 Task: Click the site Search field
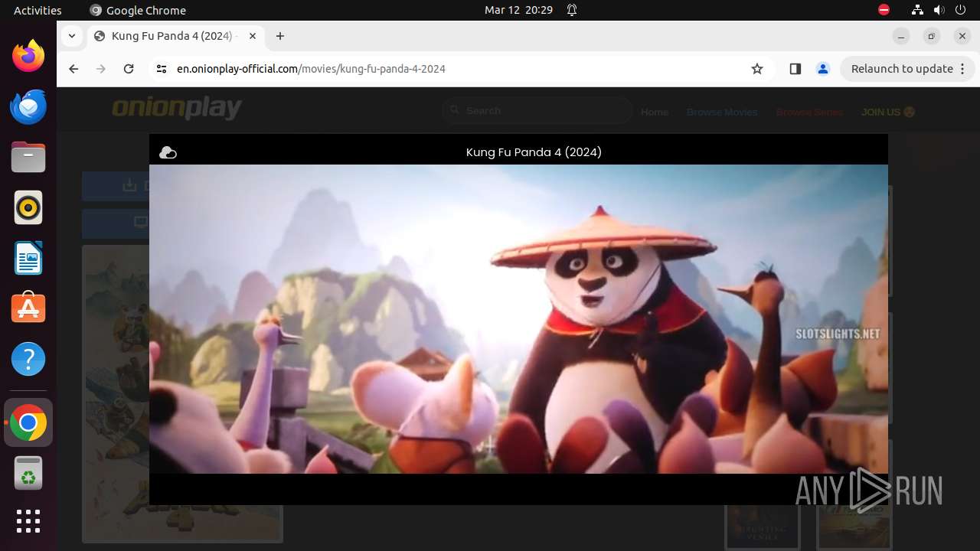[x=537, y=111]
